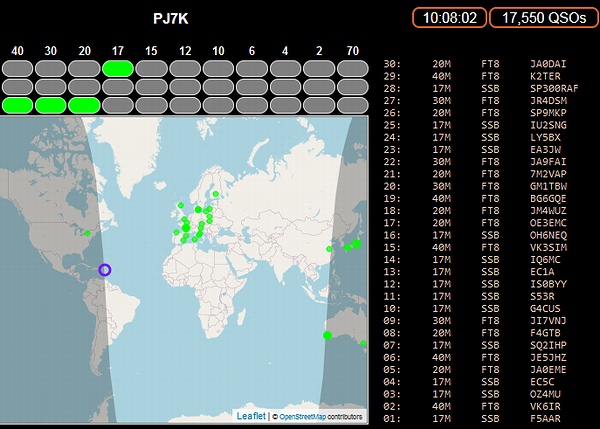Click the 17,550 QSOs counter

tap(544, 18)
